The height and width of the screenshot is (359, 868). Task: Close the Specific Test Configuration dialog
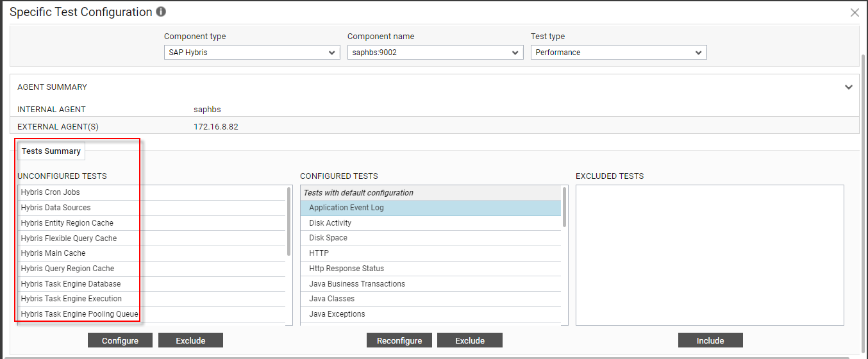(855, 12)
